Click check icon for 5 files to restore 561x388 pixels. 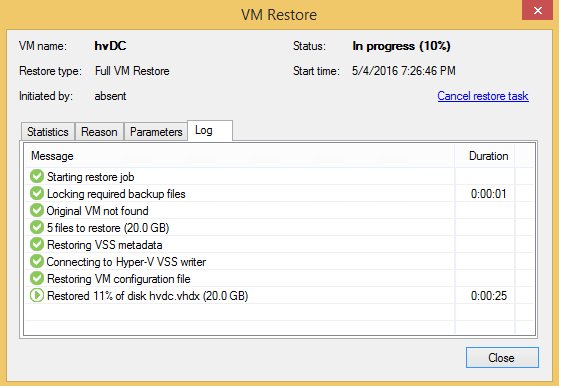36,228
